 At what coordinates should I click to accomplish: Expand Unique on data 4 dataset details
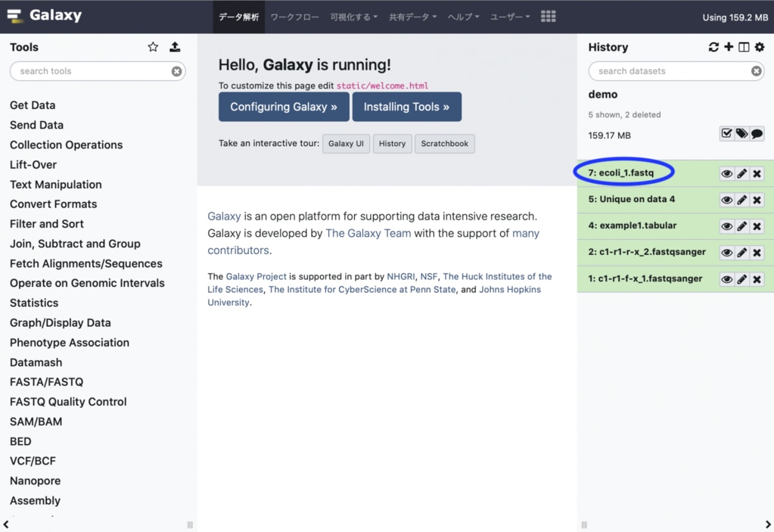click(631, 199)
